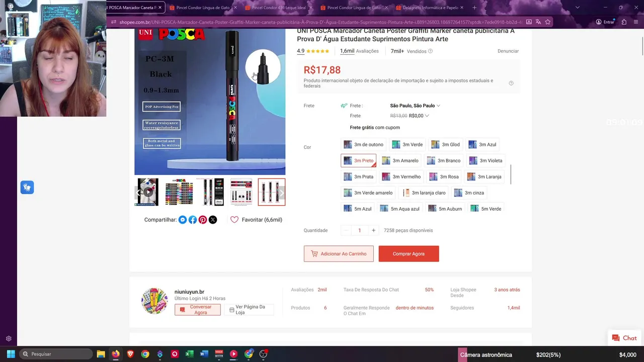Share product via Messenger icon

point(183,220)
